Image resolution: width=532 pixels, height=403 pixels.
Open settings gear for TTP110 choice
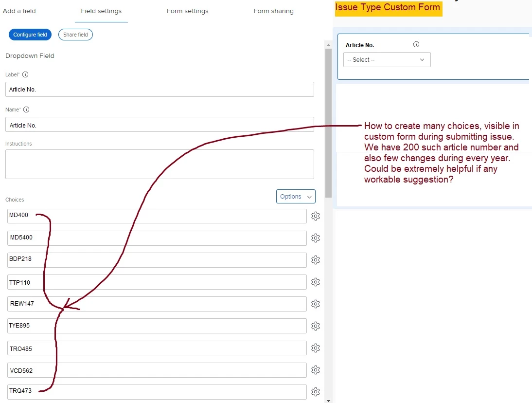point(316,282)
